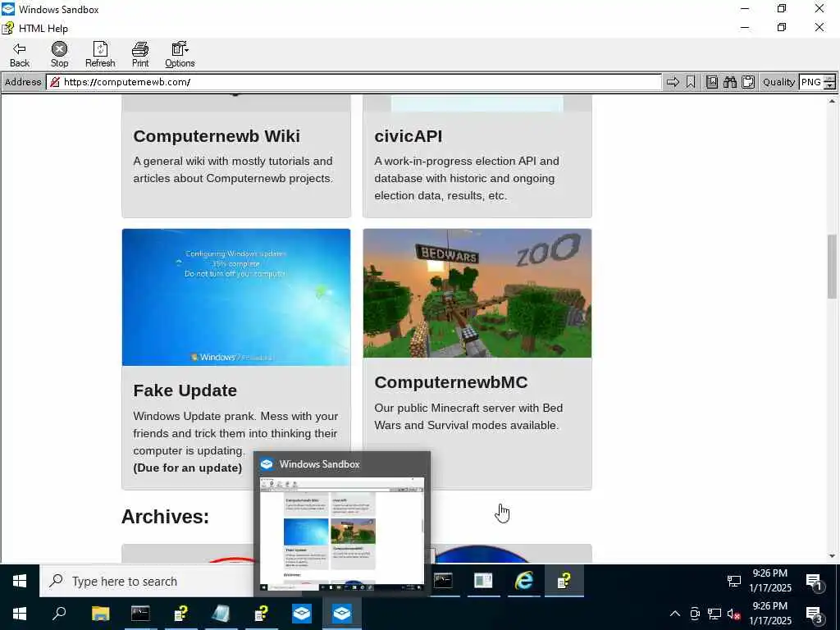Refresh the current page
Image resolution: width=840 pixels, height=630 pixels.
coord(100,55)
